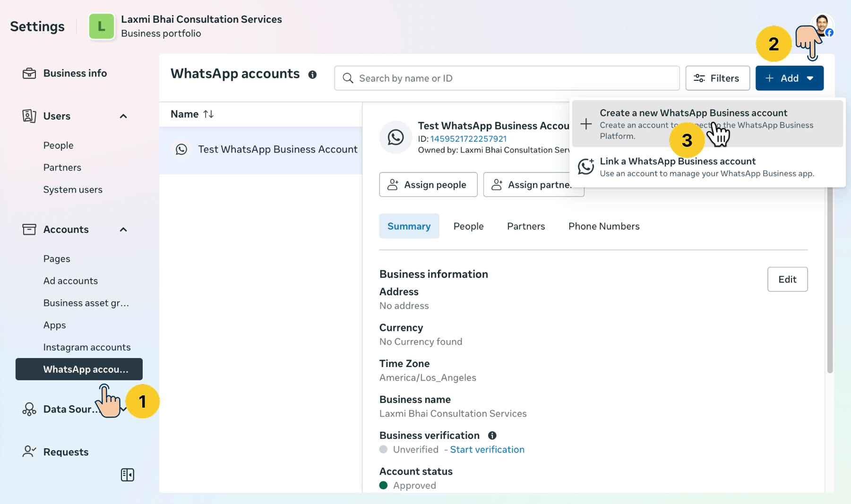Open Apps under Accounts
The height and width of the screenshot is (504, 851).
[54, 325]
